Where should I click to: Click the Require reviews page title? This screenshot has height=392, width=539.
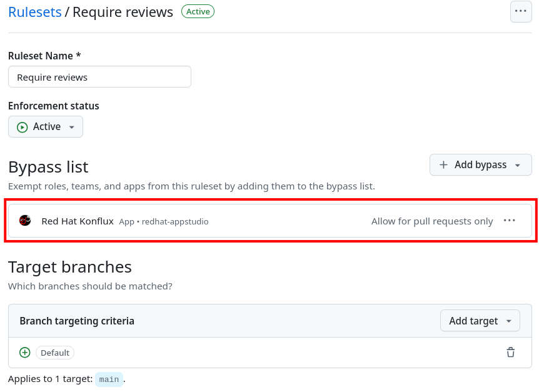[x=123, y=11]
